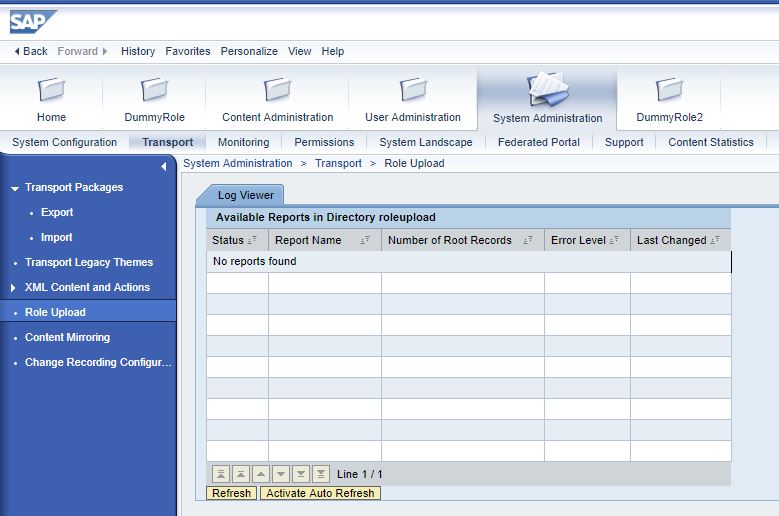This screenshot has width=779, height=516.
Task: Open Export under Transport Packages
Action: (57, 212)
